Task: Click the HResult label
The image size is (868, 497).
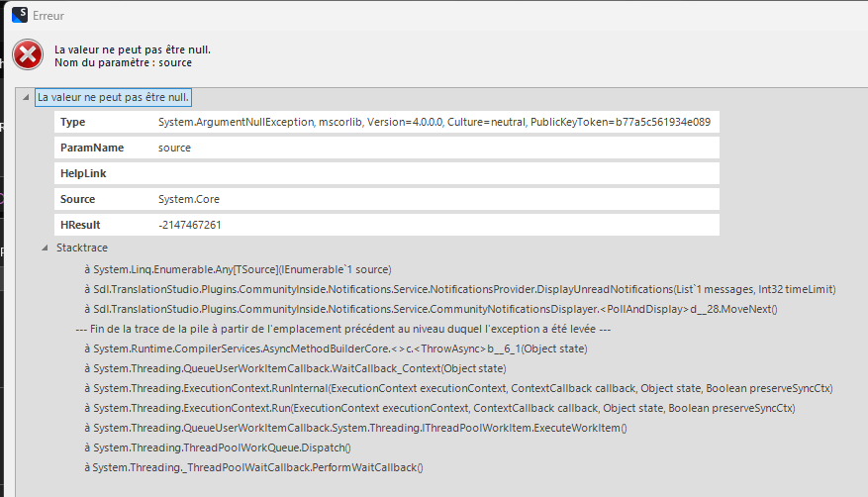Action: [80, 226]
